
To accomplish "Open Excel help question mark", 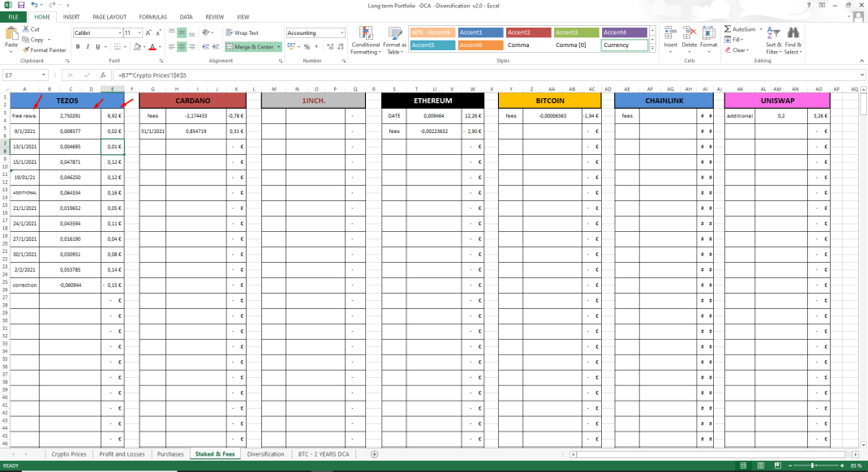I will click(x=809, y=5).
